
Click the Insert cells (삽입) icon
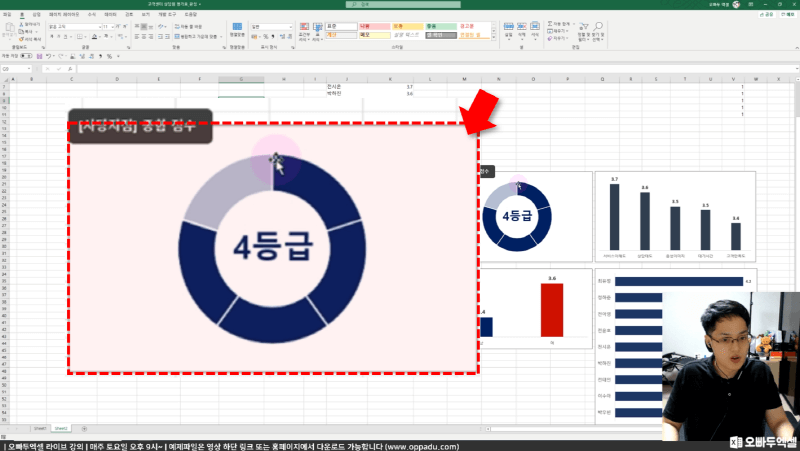coord(509,26)
